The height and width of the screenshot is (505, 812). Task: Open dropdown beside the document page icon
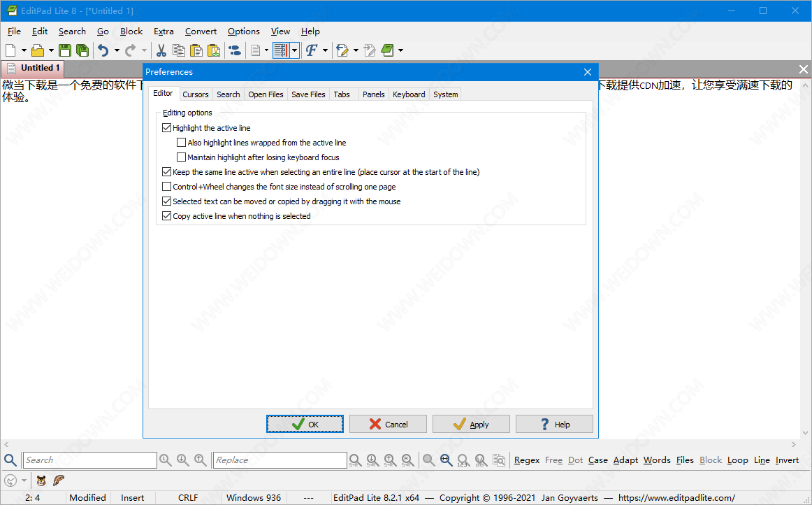tap(266, 50)
